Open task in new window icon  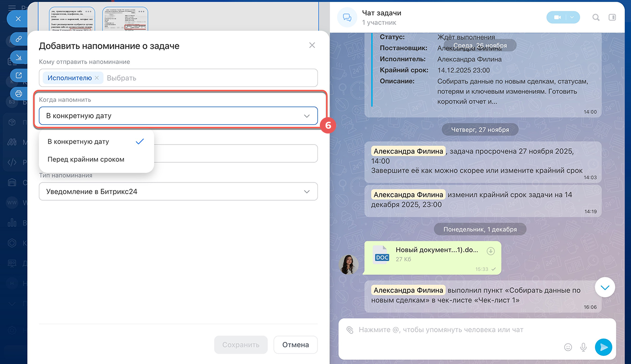click(18, 75)
